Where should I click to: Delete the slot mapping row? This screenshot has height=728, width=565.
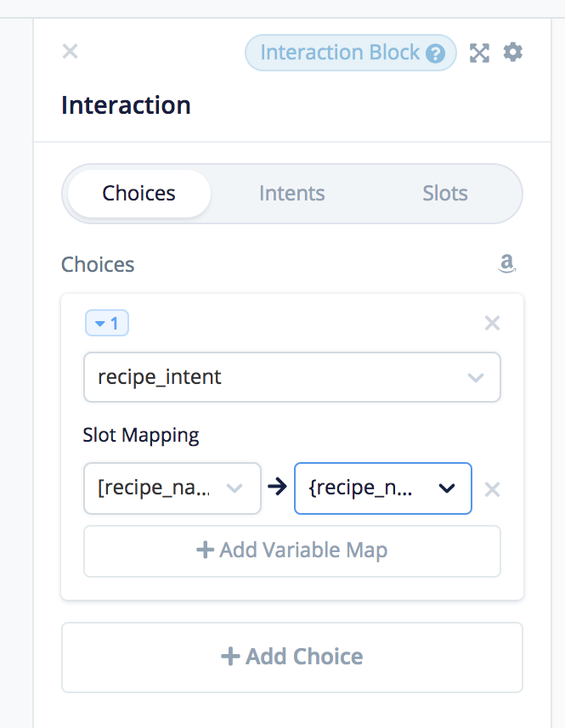(492, 489)
